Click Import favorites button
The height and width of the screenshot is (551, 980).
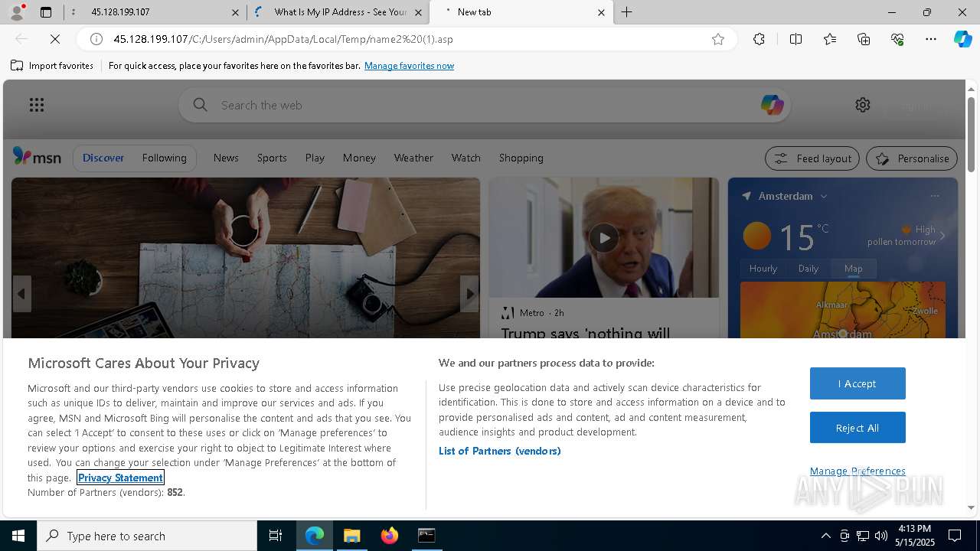(52, 66)
